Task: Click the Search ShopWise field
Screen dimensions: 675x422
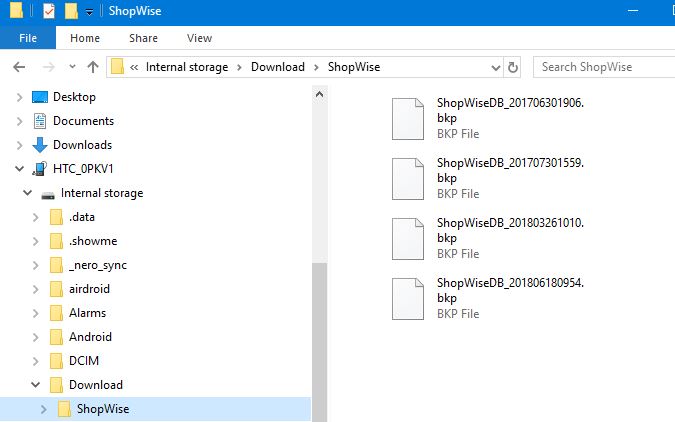Action: point(604,67)
